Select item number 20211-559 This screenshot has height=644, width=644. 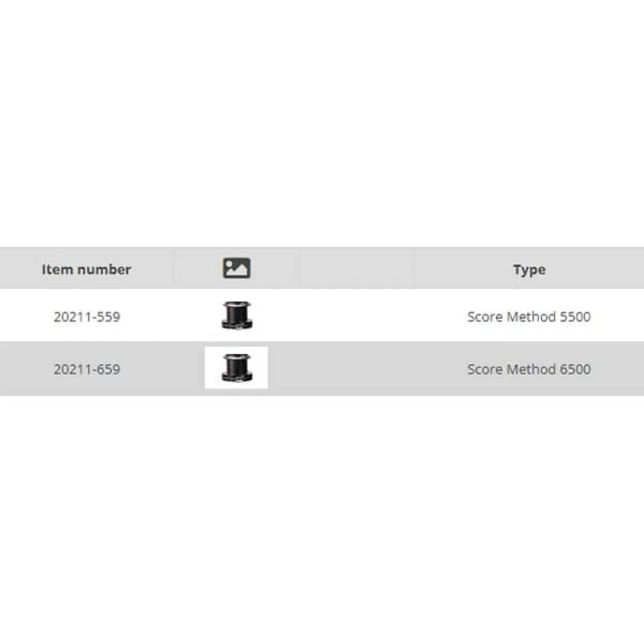click(87, 317)
